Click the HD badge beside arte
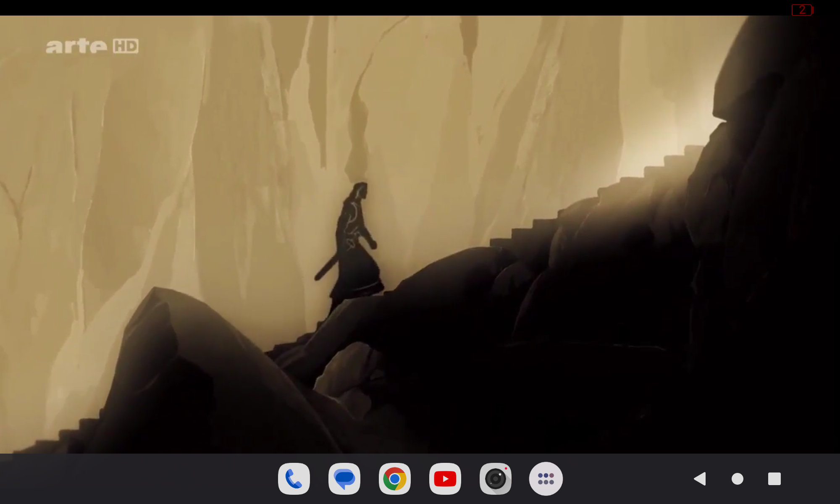Screen dimensions: 840x504 pyautogui.click(x=126, y=46)
